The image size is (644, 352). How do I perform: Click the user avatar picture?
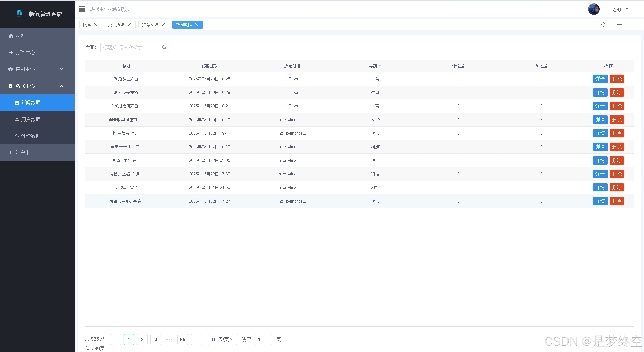(x=593, y=9)
